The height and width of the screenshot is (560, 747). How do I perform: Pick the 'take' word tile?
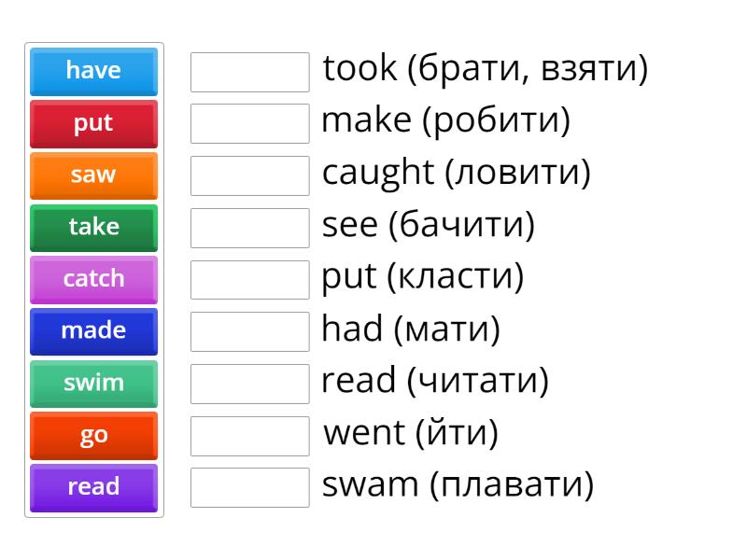click(92, 228)
